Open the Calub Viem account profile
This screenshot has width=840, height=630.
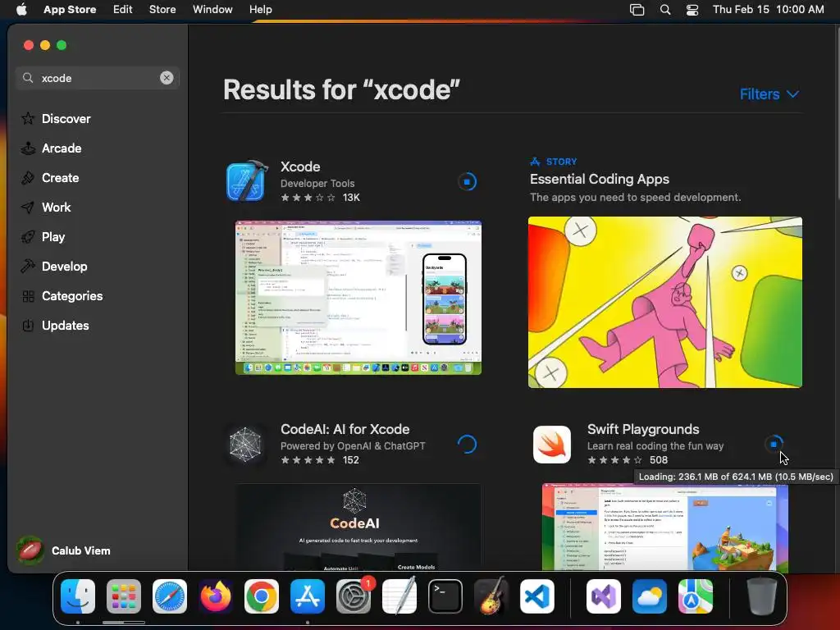point(63,550)
